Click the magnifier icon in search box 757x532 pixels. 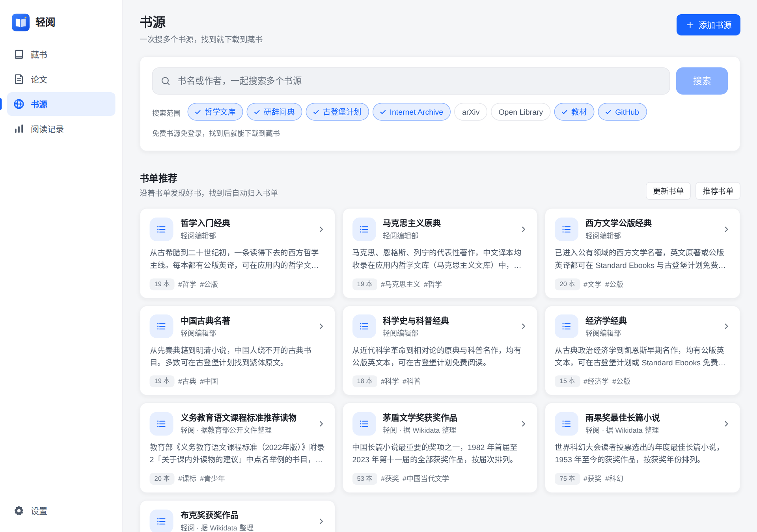tap(166, 81)
